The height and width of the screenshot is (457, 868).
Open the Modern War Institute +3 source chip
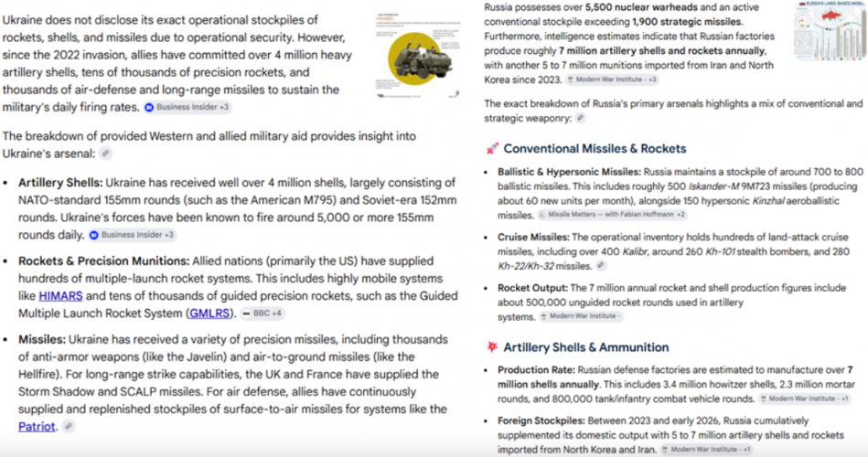612,80
